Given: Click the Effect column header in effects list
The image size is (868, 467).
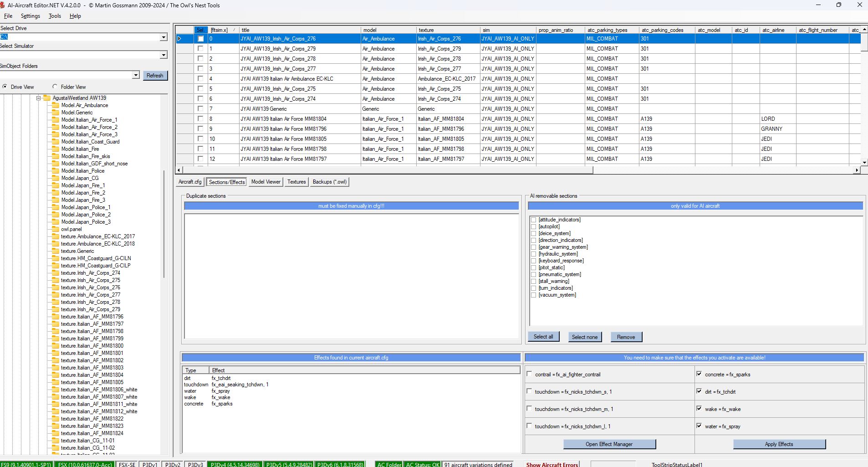Looking at the screenshot, I should pos(364,370).
